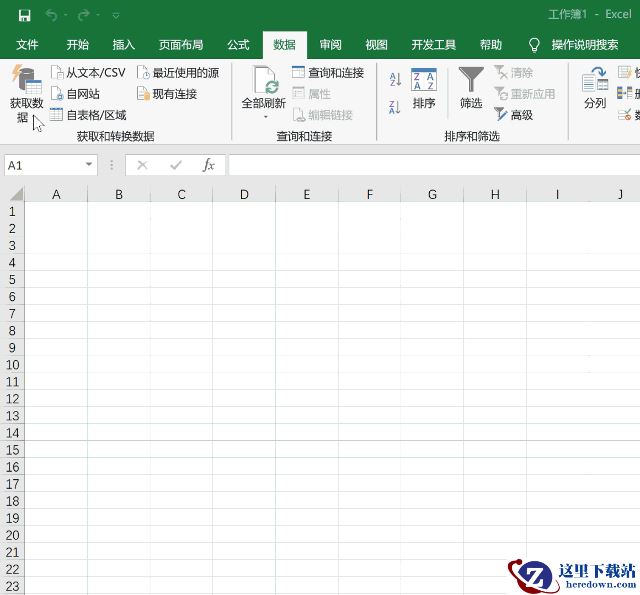Select column I header
The image size is (640, 595).
[558, 194]
